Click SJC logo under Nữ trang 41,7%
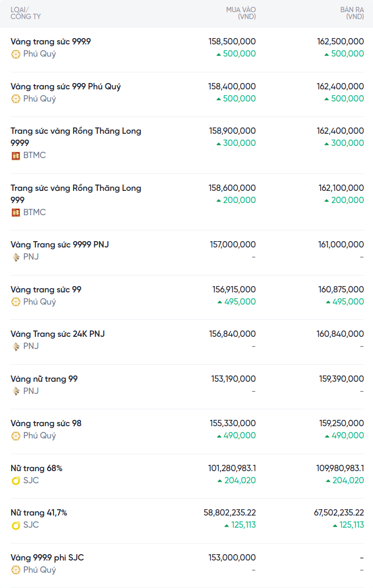This screenshot has width=373, height=588. click(x=16, y=525)
